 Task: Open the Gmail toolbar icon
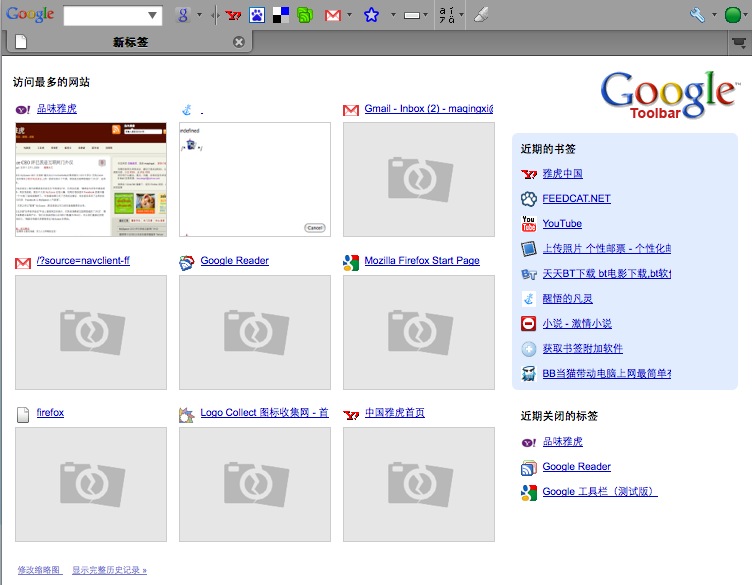[x=333, y=15]
